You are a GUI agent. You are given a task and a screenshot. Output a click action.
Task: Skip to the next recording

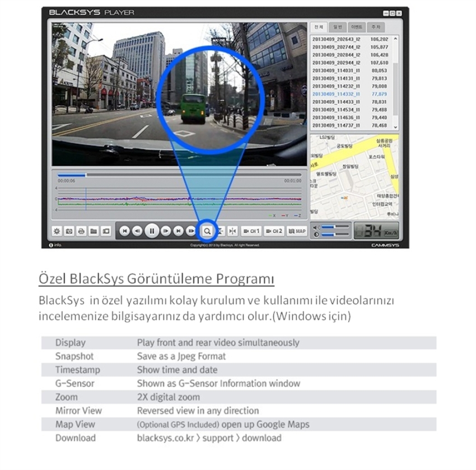coord(179,231)
